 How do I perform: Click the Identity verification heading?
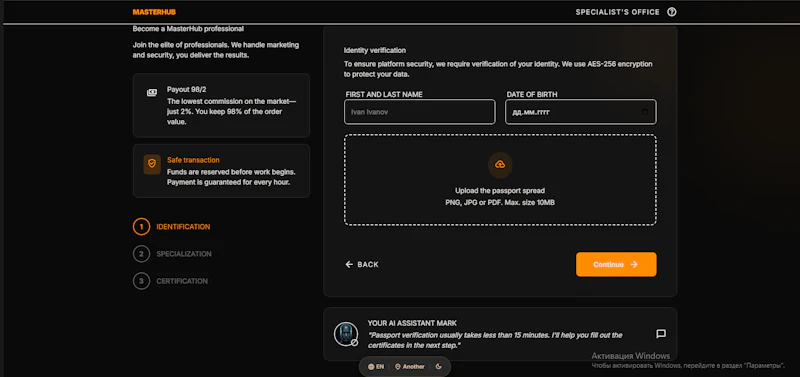(374, 51)
